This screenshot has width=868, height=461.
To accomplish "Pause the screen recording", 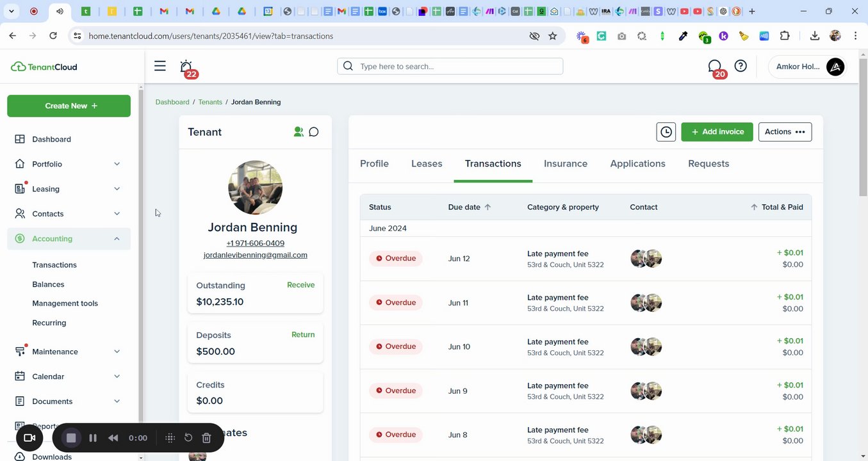I will click(x=93, y=438).
